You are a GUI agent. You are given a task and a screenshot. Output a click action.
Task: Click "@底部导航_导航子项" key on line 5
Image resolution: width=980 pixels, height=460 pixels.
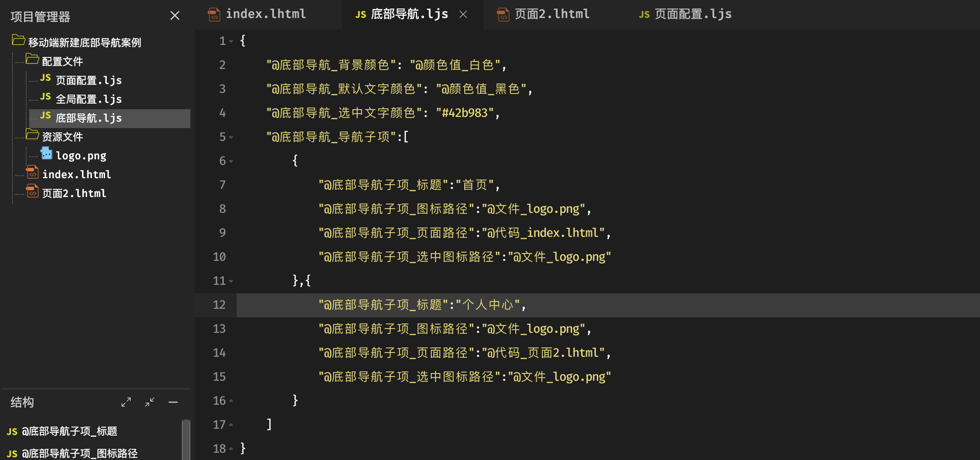point(331,137)
